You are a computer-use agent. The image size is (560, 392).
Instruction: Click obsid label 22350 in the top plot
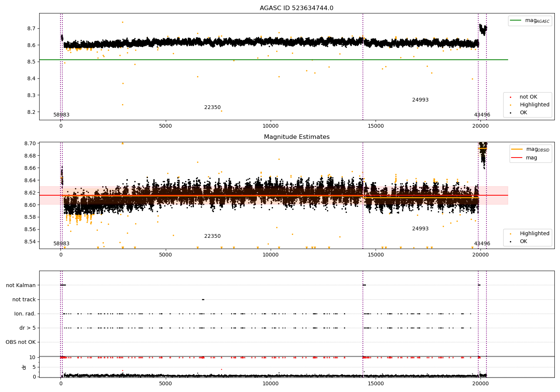click(x=212, y=108)
